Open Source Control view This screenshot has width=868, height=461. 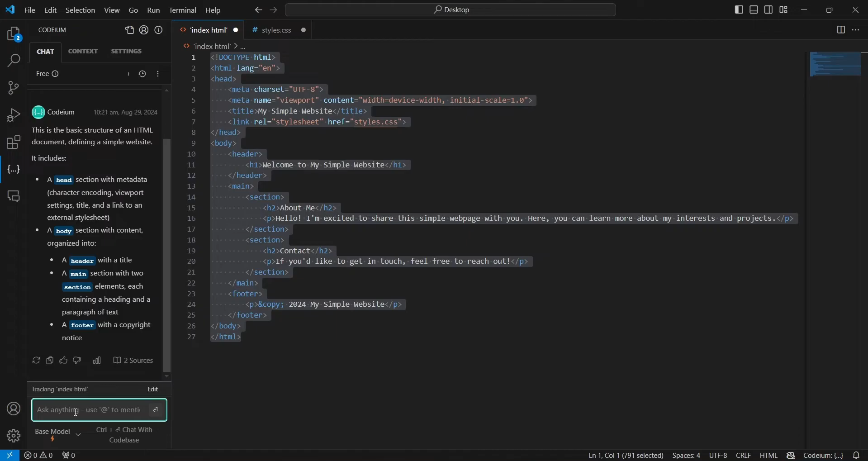pos(14,88)
